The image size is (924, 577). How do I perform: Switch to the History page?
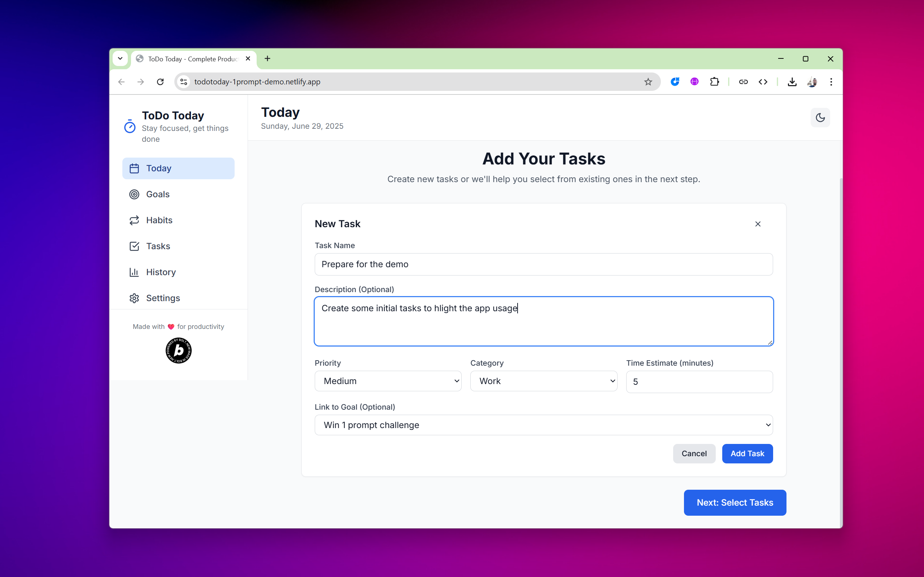pos(161,272)
